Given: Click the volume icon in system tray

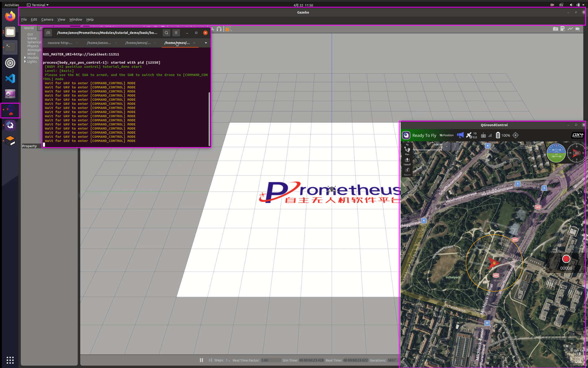Looking at the screenshot, I should [x=571, y=5].
